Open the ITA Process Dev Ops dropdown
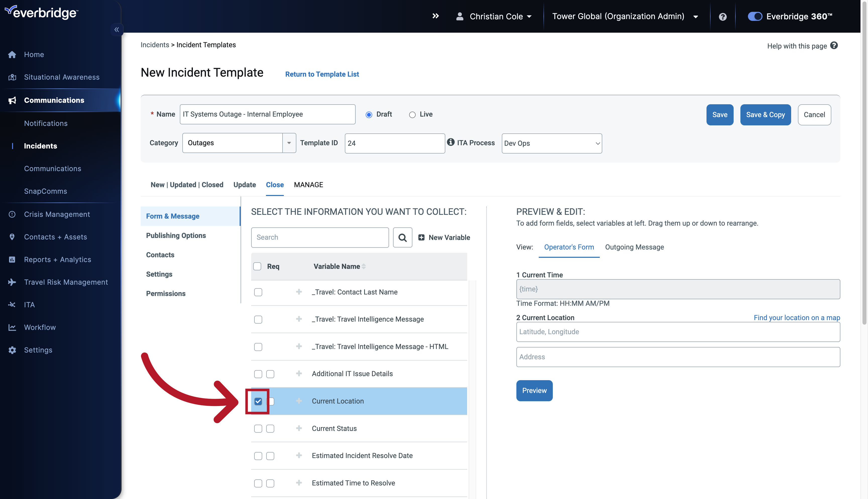This screenshot has width=868, height=499. tap(552, 143)
